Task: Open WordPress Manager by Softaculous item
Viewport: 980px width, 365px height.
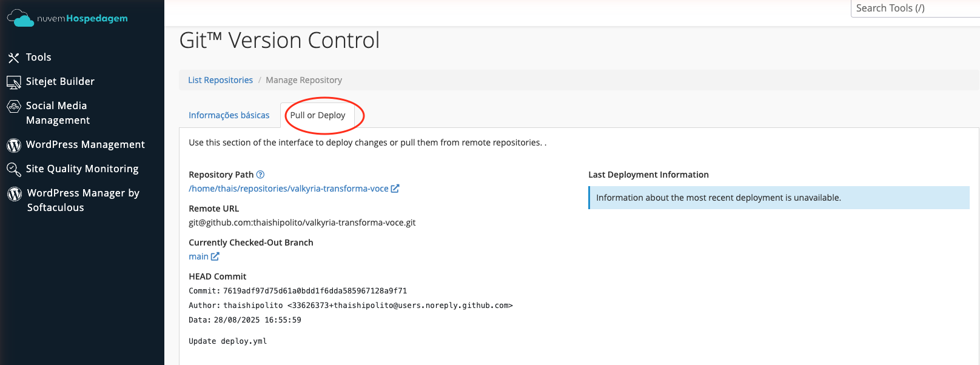Action: click(83, 200)
